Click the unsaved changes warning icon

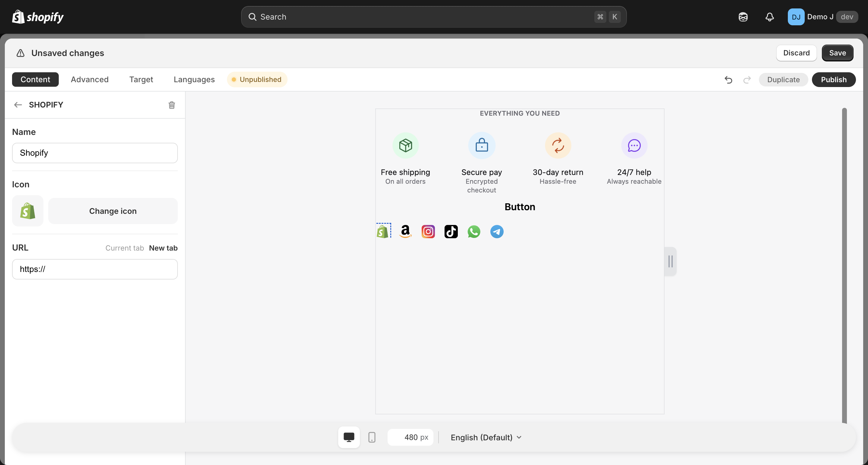(x=20, y=53)
